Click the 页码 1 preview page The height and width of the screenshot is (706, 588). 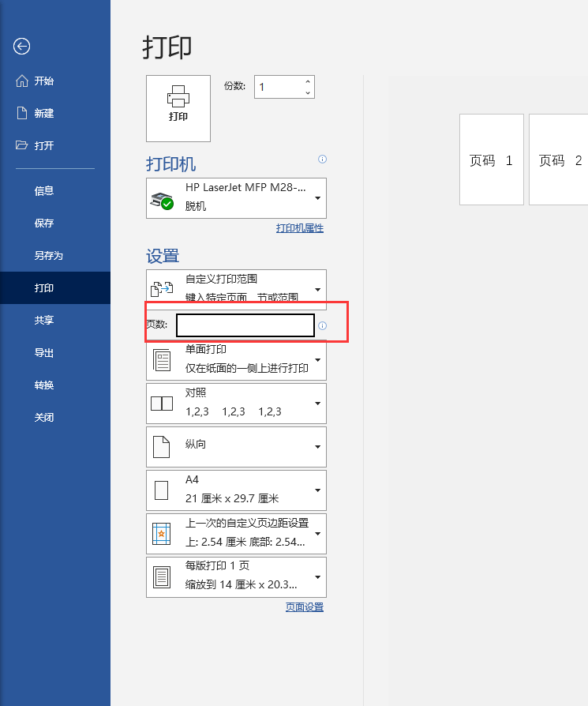(491, 160)
